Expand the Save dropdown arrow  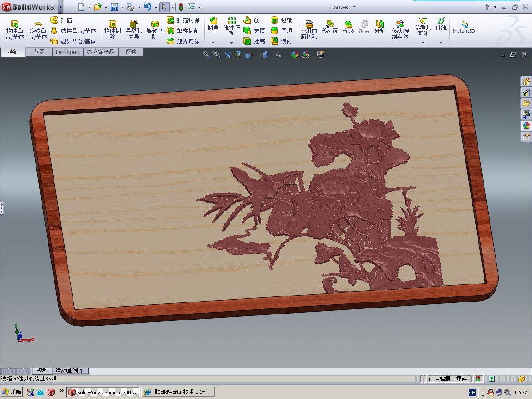tap(122, 7)
